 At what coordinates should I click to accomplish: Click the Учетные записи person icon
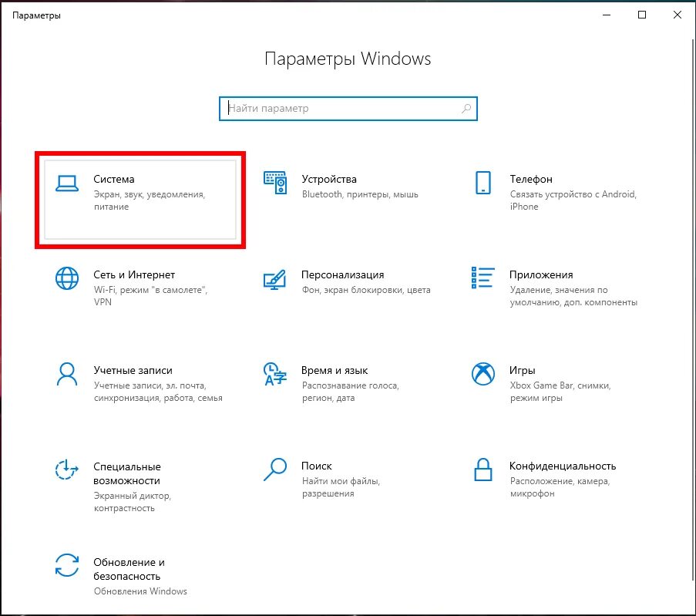pos(67,374)
